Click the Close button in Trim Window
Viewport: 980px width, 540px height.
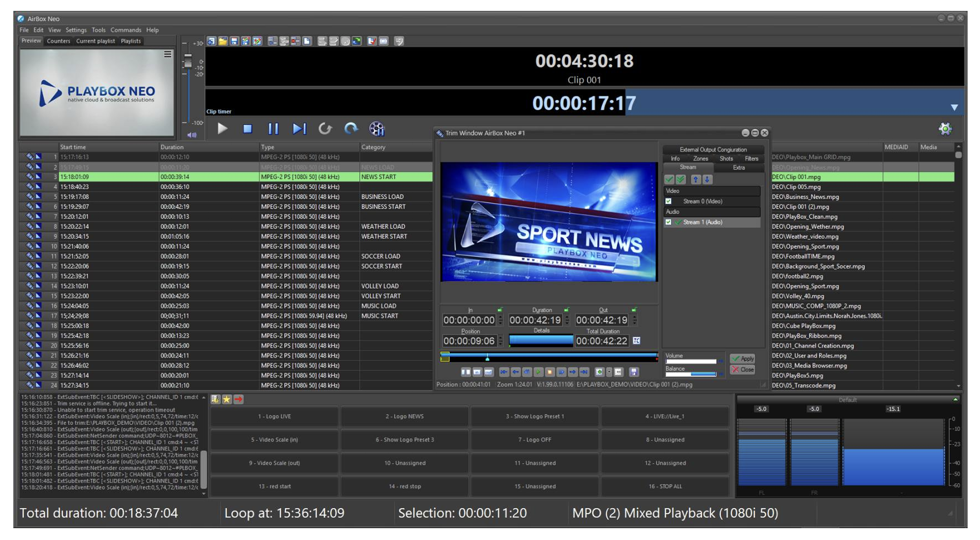point(743,369)
